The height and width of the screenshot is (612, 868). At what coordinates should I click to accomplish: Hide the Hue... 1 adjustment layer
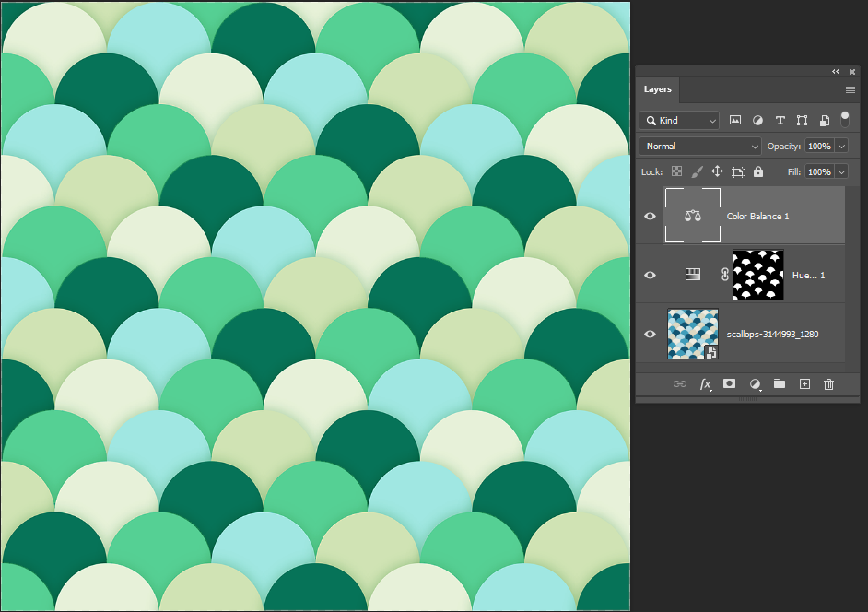click(x=650, y=275)
